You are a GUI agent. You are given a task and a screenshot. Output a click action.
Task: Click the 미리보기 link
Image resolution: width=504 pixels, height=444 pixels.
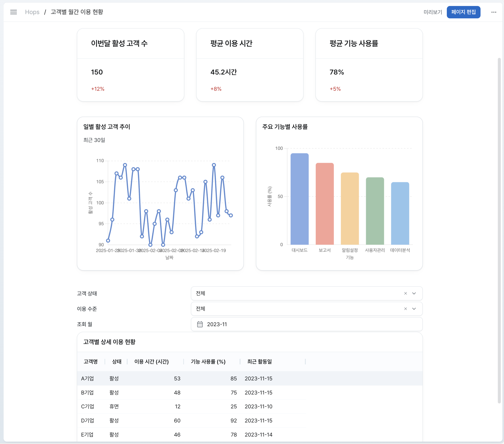coord(433,12)
